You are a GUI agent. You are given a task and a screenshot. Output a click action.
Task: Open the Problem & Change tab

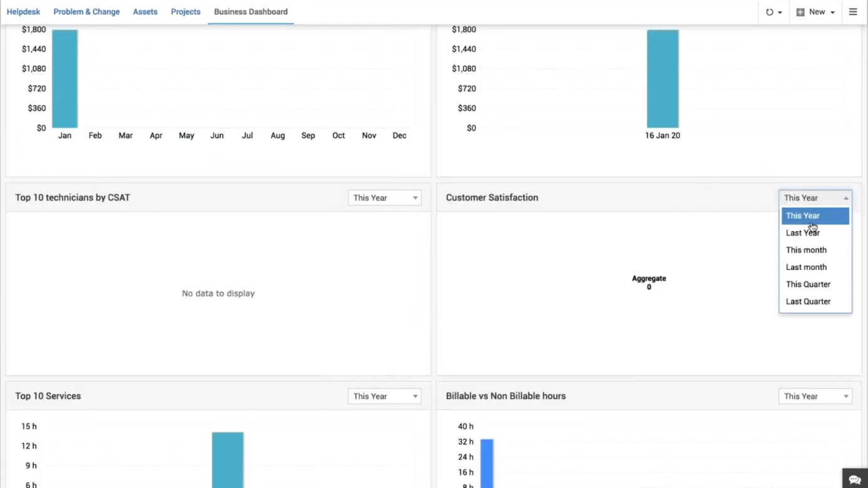(86, 12)
